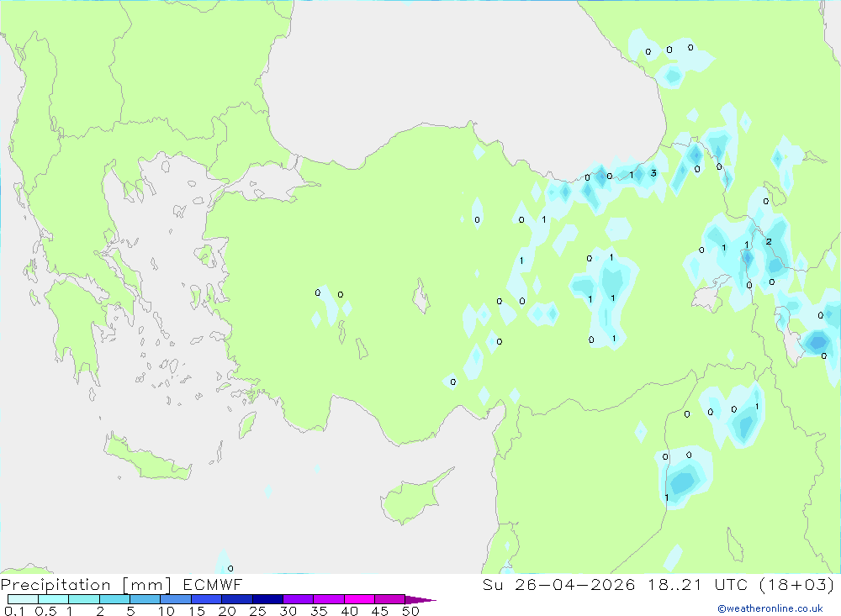This screenshot has width=841, height=616.
Task: Select the 40–45 mm magenta swatch
Action: point(359,599)
